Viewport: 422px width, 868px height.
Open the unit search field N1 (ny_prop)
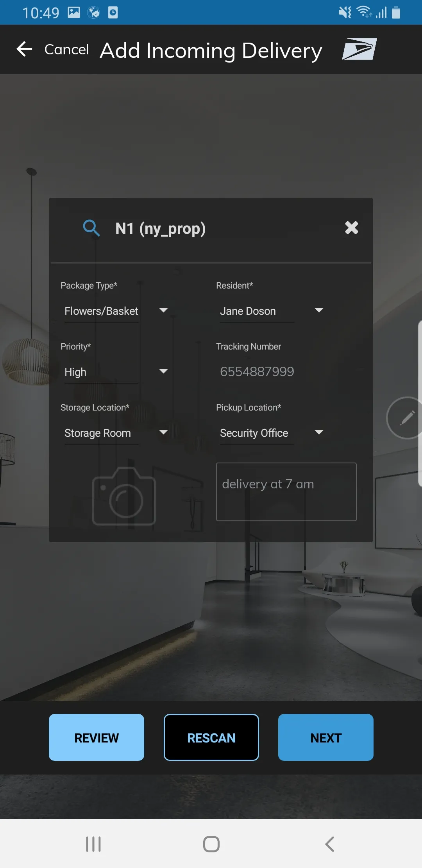tap(160, 229)
